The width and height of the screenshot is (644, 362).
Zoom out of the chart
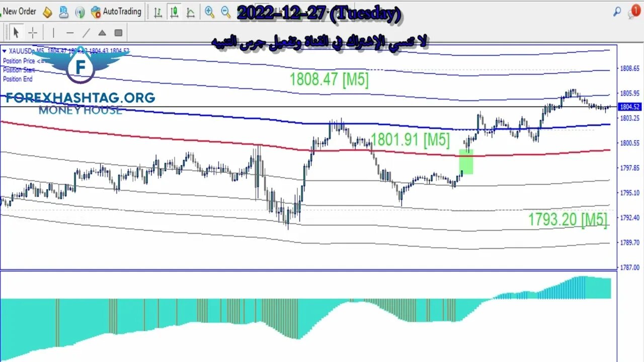coord(226,12)
